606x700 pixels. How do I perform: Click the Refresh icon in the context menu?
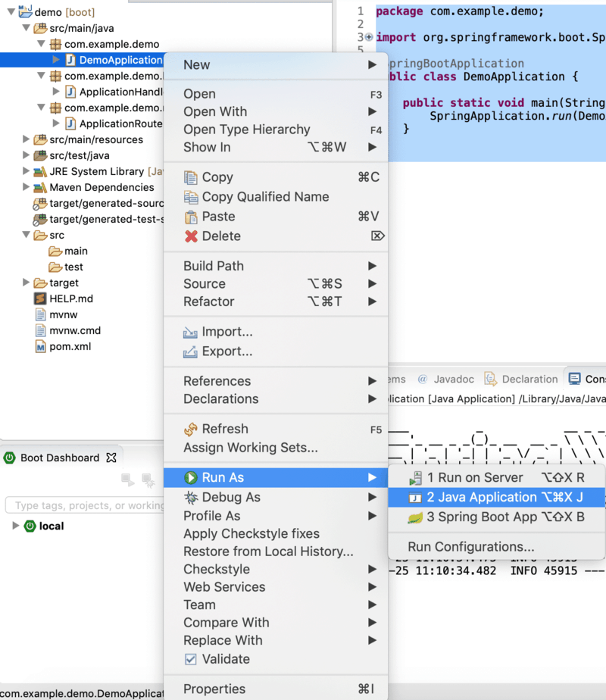coord(189,429)
